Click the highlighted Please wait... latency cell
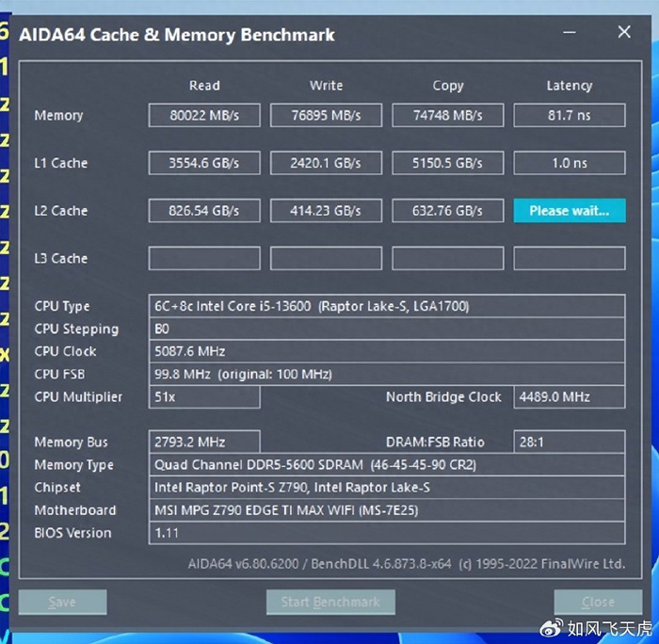This screenshot has height=644, width=659. (x=570, y=211)
